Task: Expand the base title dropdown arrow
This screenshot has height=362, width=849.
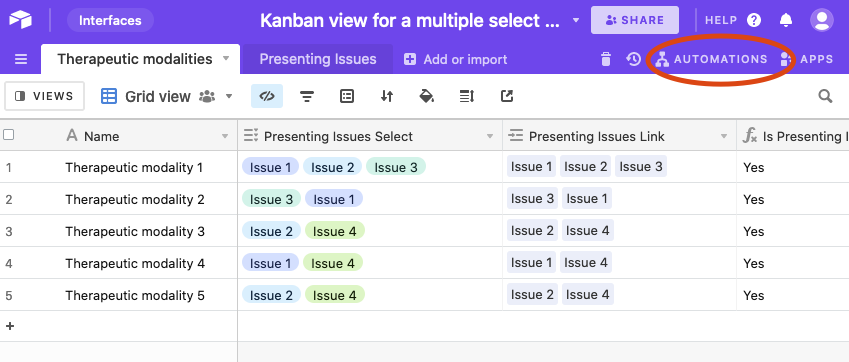Action: 576,21
